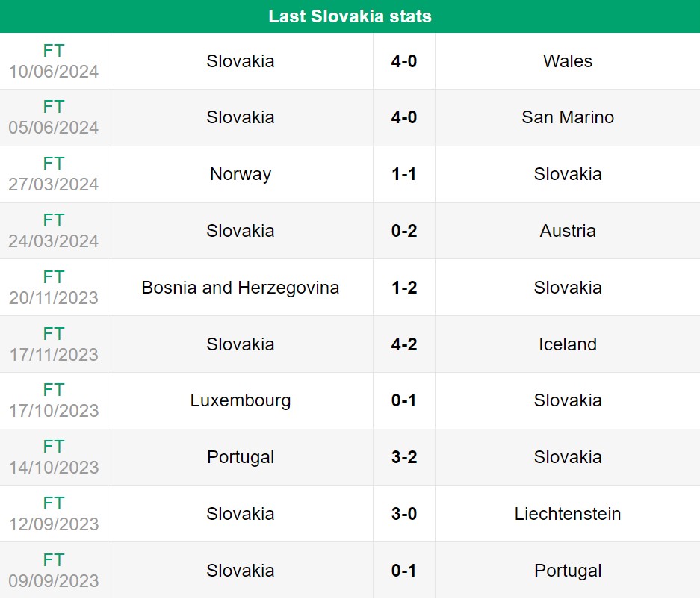
Task: Click the 09/09/2023 match date
Action: [54, 580]
